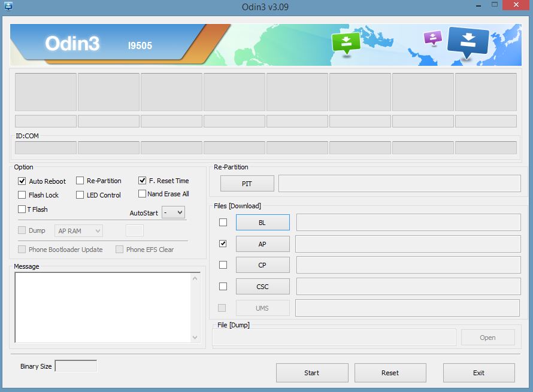The image size is (533, 392).
Task: Enable the Flash Lock checkbox
Action: point(22,195)
